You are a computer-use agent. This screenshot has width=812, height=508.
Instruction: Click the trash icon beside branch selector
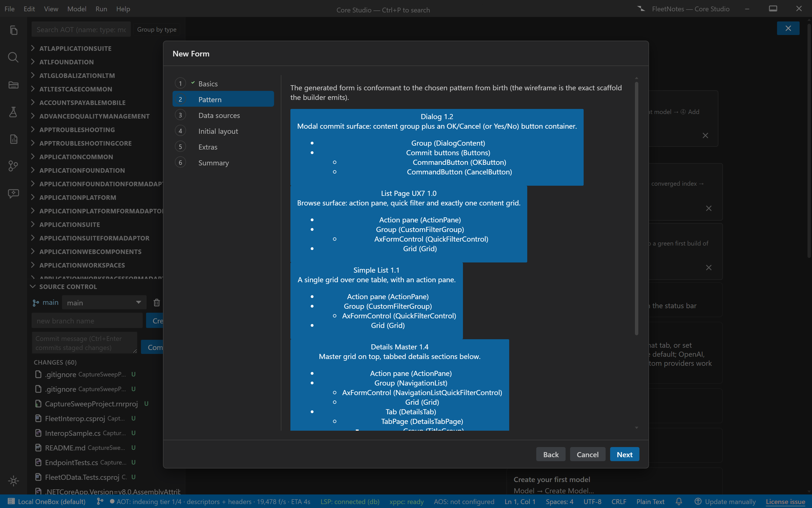click(157, 302)
